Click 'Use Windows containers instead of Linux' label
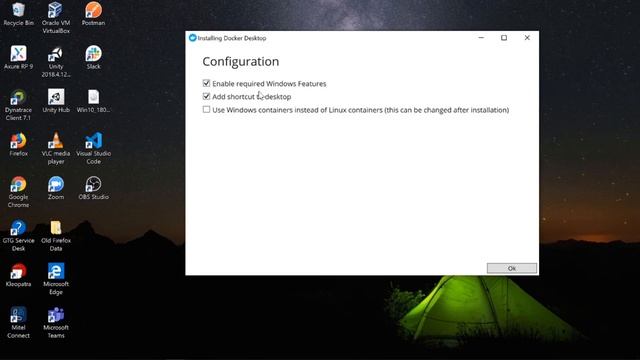640x360 pixels. pos(361,110)
